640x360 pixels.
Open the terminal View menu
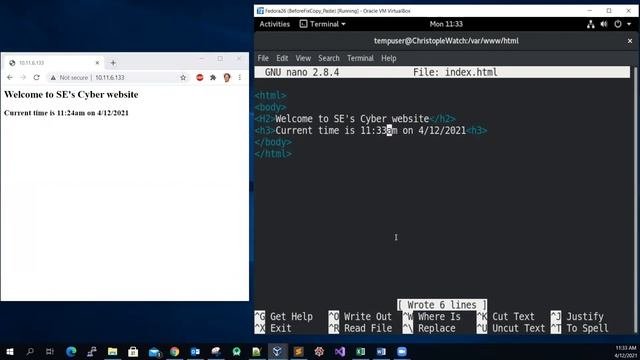pos(303,58)
